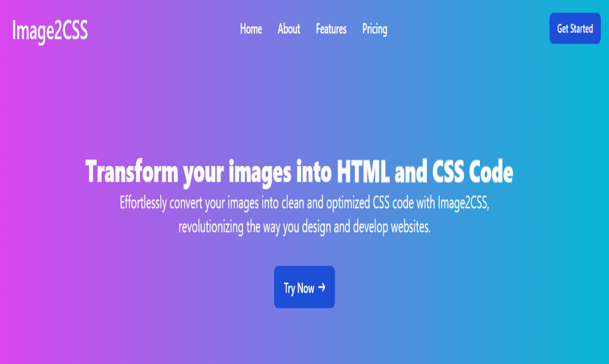
Task: Click 'Effortlessly' at the start of the subtitle
Action: coord(143,203)
